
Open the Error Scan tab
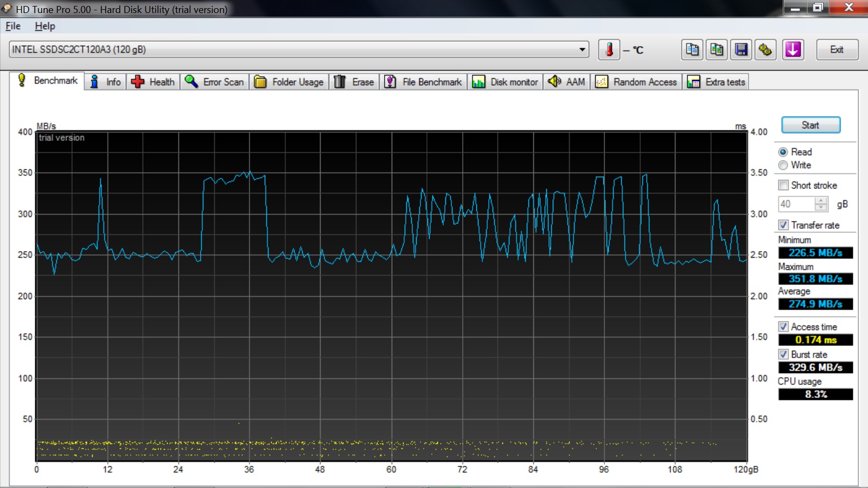pyautogui.click(x=215, y=82)
